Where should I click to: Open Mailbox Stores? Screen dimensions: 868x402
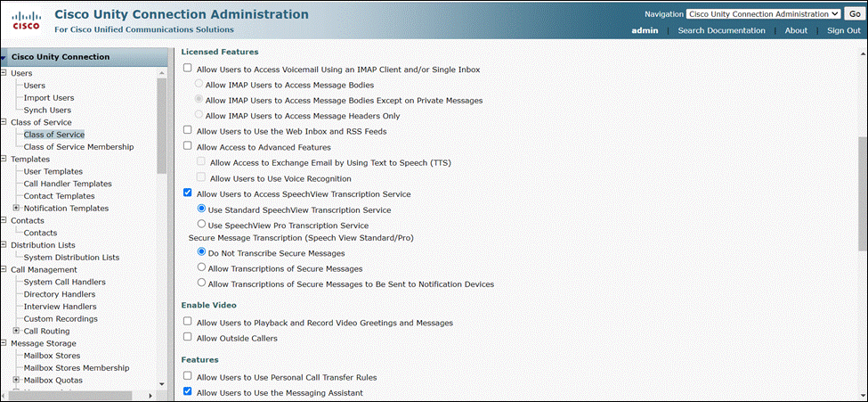tap(52, 356)
